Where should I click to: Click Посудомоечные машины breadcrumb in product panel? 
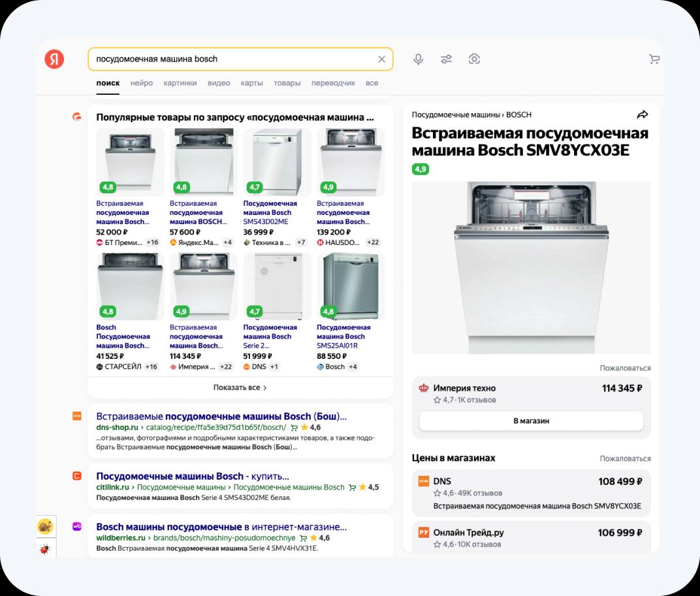click(x=456, y=115)
